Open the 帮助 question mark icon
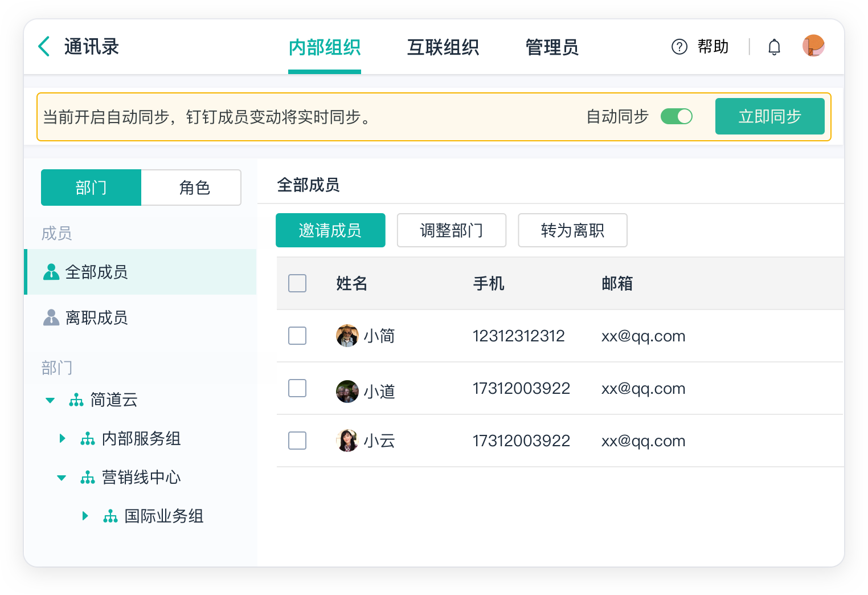Screen dimensions: 868x595 [x=679, y=47]
